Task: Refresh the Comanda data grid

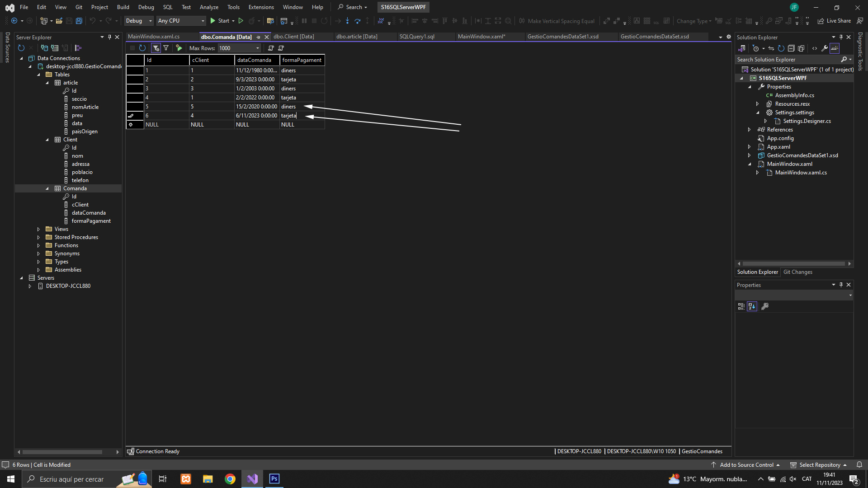Action: (x=142, y=48)
